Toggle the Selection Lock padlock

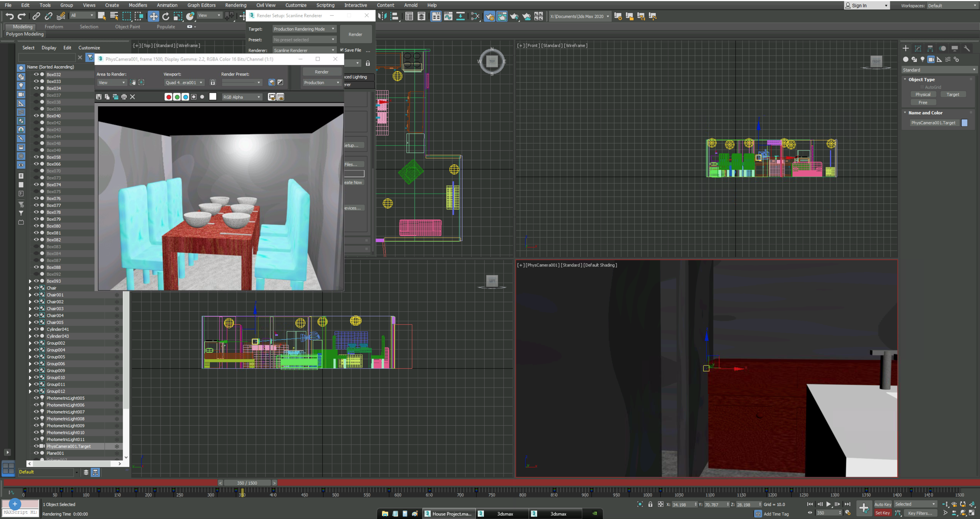pyautogui.click(x=650, y=504)
